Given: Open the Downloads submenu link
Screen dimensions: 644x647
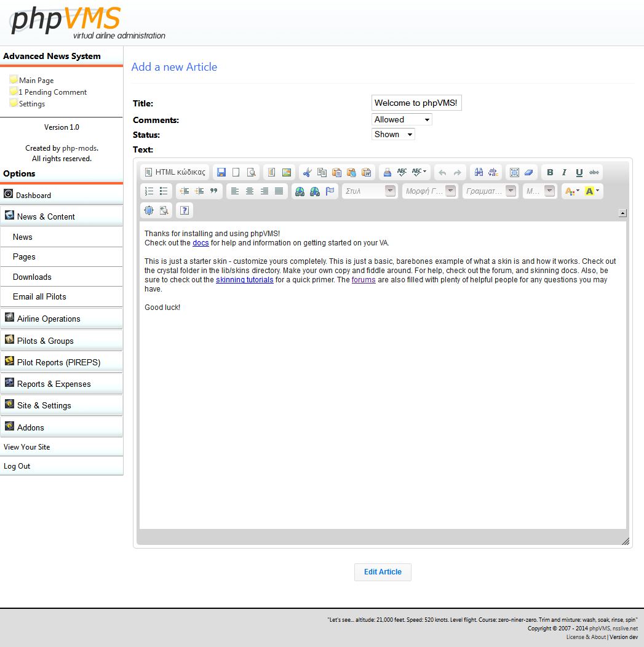Looking at the screenshot, I should pos(62,277).
